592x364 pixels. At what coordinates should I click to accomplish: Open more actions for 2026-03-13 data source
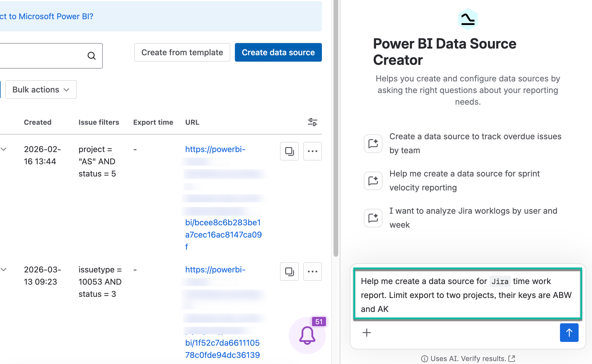(x=313, y=272)
